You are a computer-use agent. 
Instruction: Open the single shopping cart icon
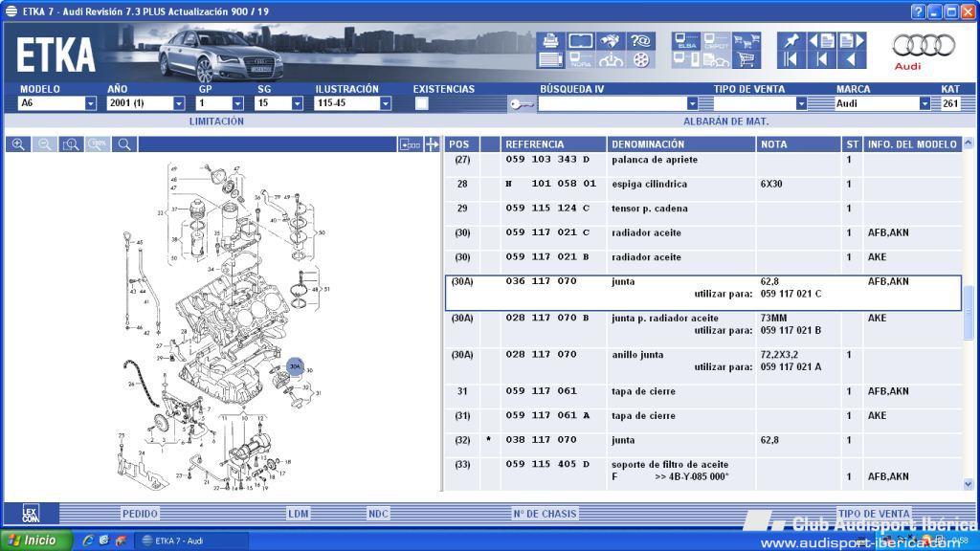click(746, 60)
